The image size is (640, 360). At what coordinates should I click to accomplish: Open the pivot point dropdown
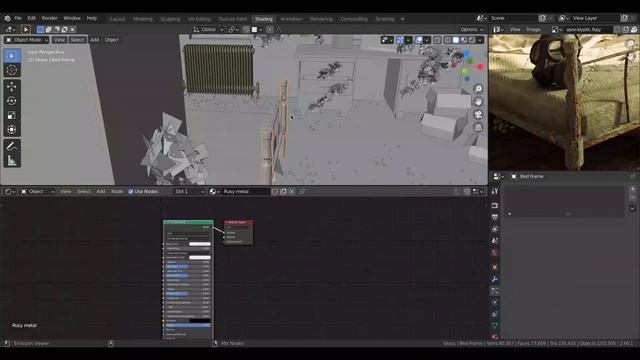click(233, 29)
